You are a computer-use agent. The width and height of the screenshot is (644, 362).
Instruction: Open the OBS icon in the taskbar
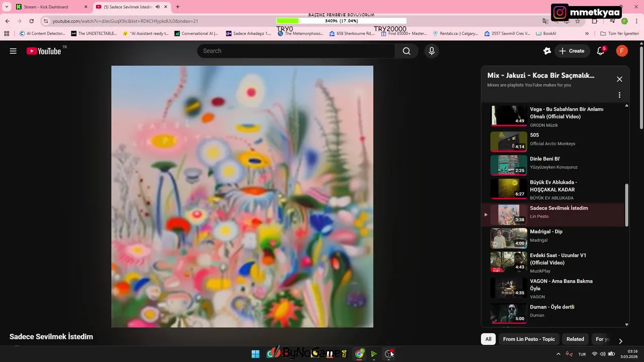point(389,354)
